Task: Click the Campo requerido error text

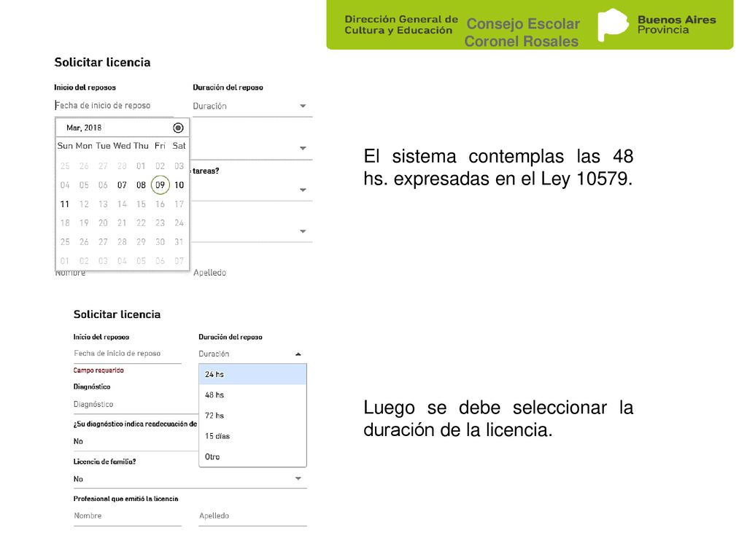Action: [x=98, y=370]
